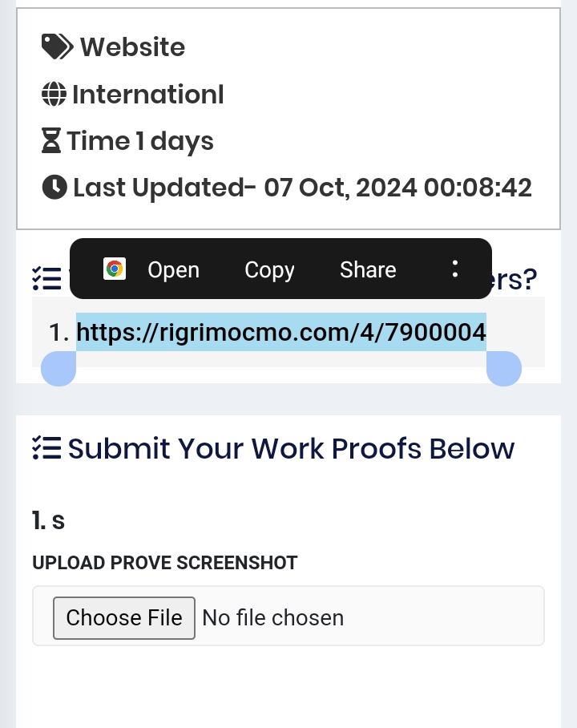Open the selected link
Screen dimensions: 577x728
click(x=173, y=269)
